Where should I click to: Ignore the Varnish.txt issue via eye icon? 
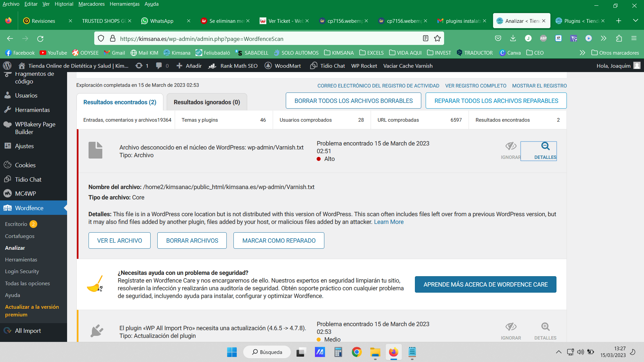click(511, 151)
